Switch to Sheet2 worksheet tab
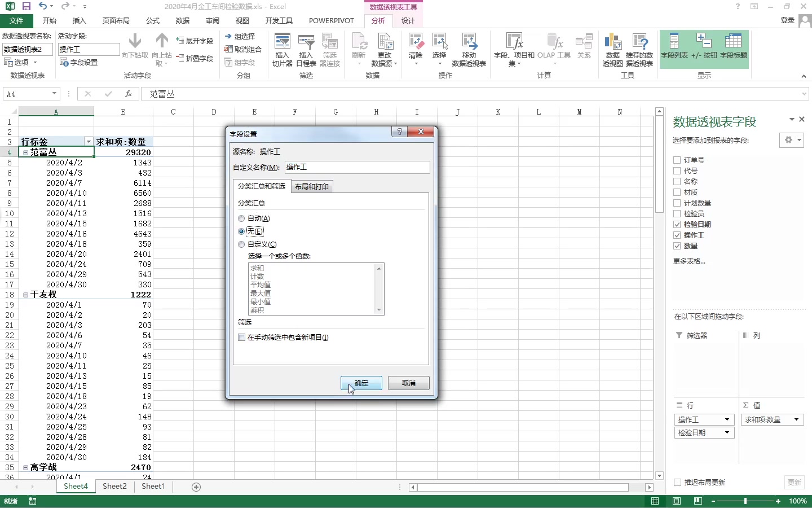 coord(114,487)
